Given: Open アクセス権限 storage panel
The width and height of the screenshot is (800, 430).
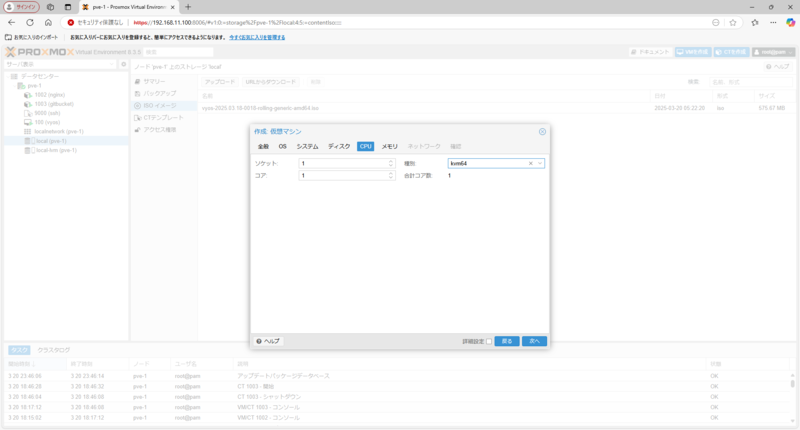Looking at the screenshot, I should tap(164, 130).
